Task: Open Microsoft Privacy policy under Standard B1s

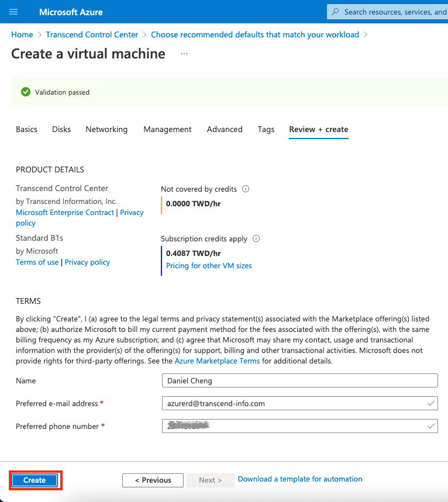Action: click(87, 262)
